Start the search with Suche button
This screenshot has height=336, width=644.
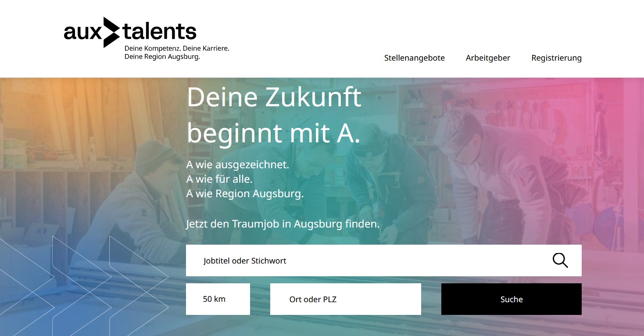pos(512,299)
